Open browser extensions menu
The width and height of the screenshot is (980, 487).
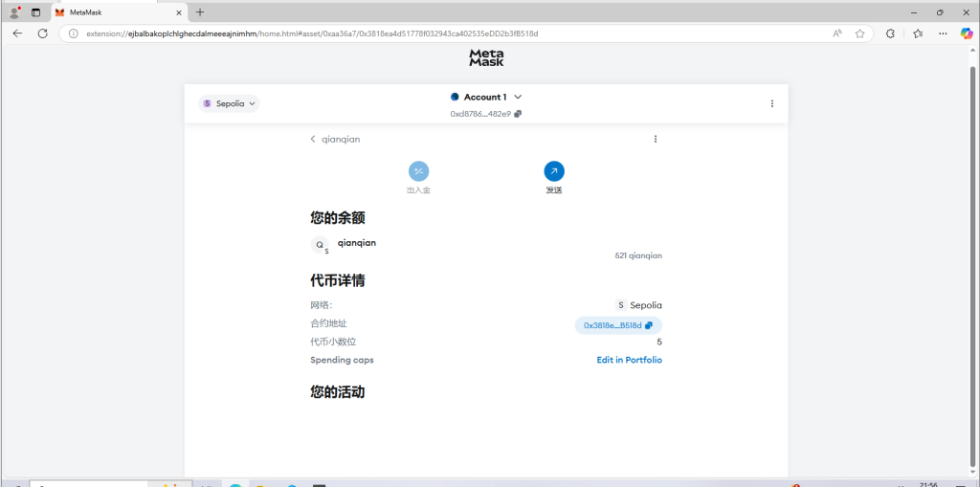click(890, 33)
